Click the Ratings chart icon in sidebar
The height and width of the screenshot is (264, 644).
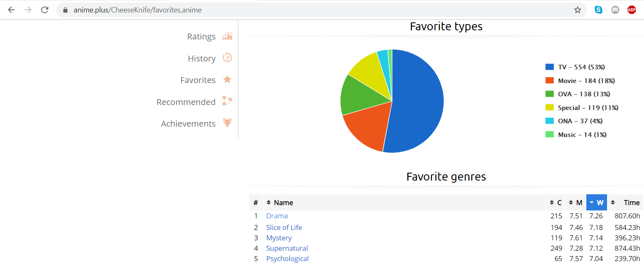point(227,36)
